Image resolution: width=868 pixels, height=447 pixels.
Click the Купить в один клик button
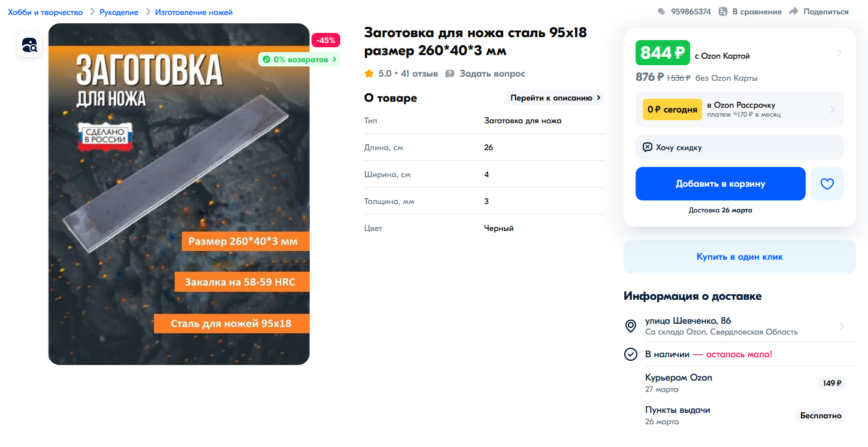coord(739,257)
